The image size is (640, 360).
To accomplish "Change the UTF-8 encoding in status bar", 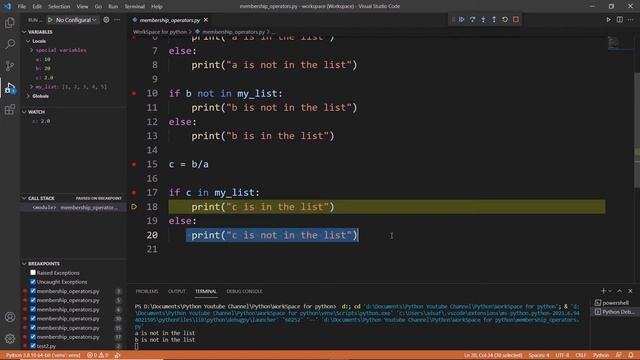I will (x=562, y=355).
